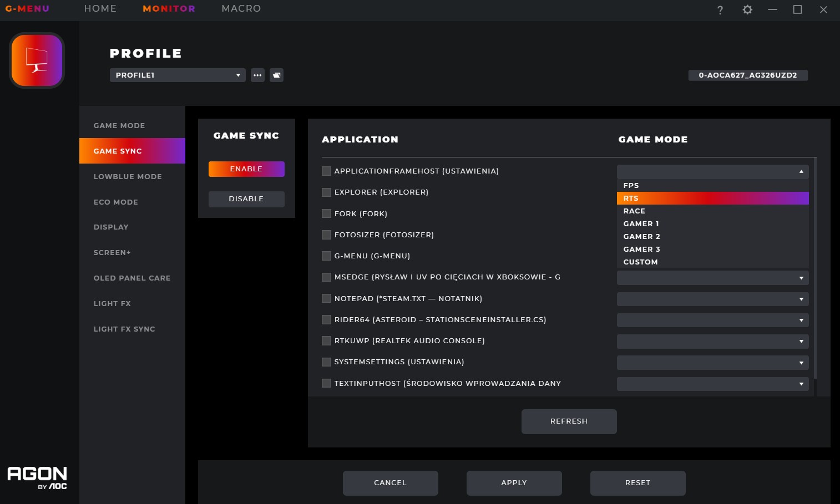
Task: Click the ENABLE Game Sync button
Action: point(246,169)
